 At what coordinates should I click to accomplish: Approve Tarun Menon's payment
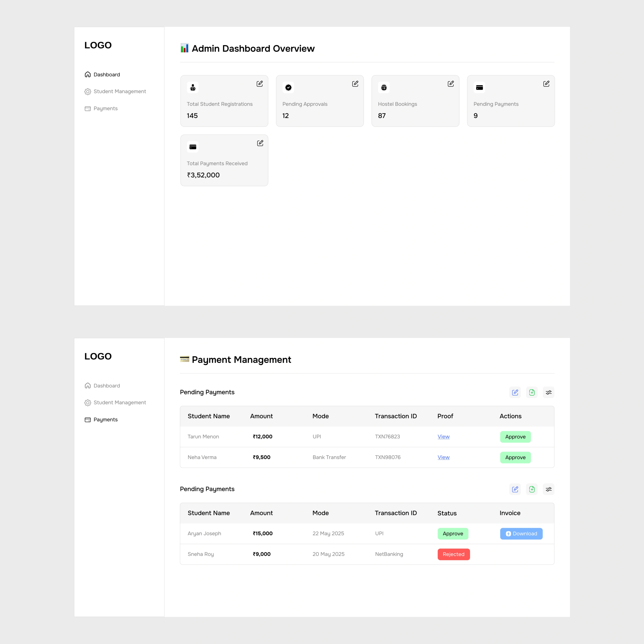coord(515,437)
